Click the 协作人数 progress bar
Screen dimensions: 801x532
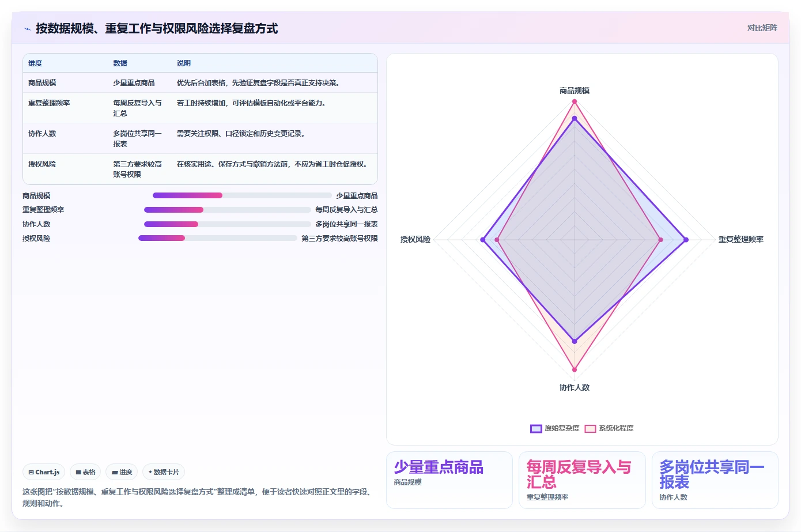228,224
